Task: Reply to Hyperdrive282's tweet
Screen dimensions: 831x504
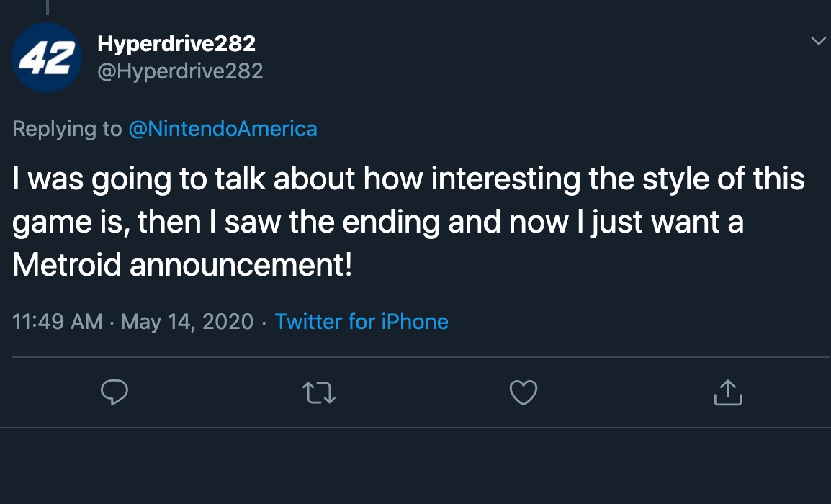Action: click(114, 392)
